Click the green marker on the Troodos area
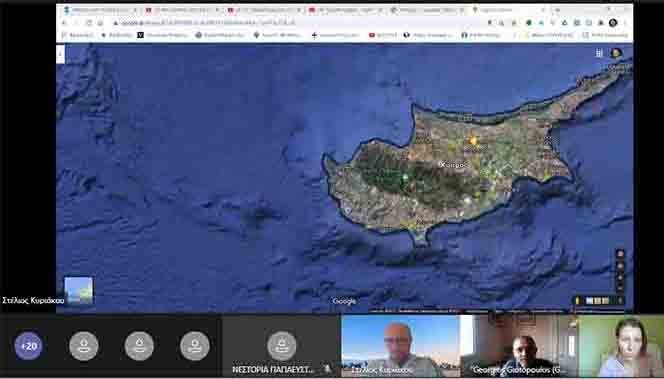The height and width of the screenshot is (379, 664). (x=405, y=177)
